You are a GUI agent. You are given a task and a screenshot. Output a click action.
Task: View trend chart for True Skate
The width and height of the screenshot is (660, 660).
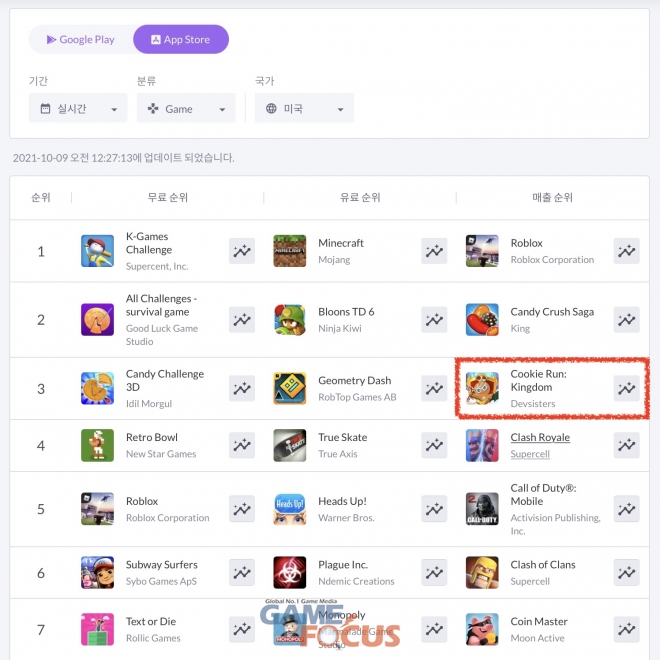[x=434, y=445]
